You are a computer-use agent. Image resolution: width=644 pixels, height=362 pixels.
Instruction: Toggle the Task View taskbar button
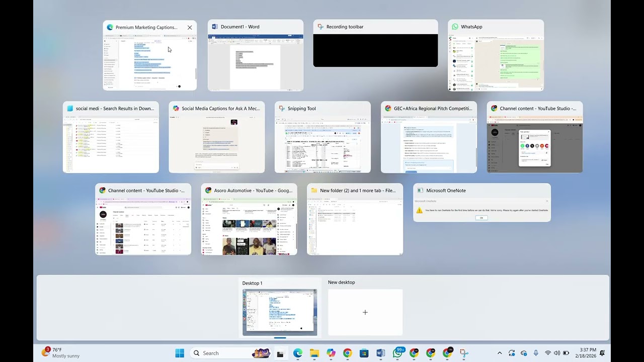[280, 353]
